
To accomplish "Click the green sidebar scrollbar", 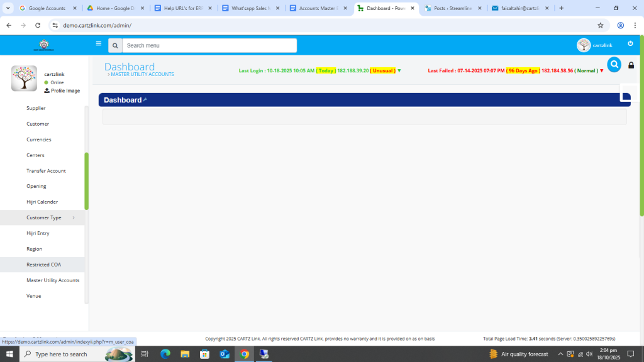I will pyautogui.click(x=86, y=181).
